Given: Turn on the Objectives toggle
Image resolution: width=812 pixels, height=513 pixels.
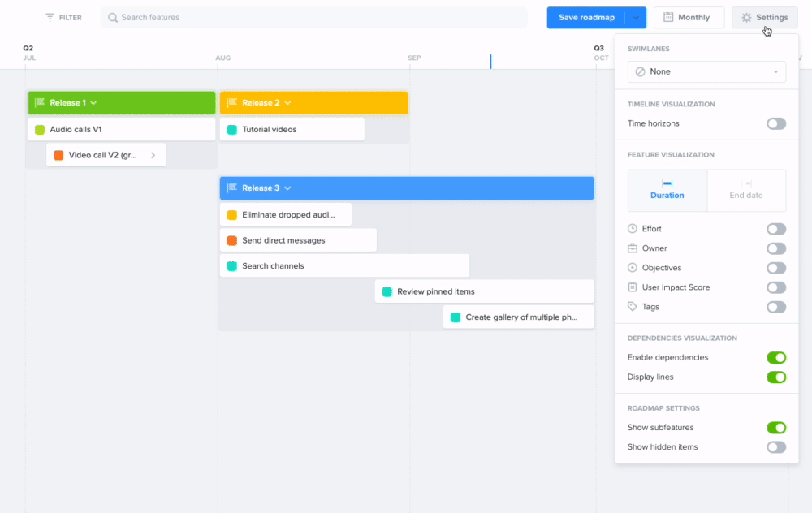Looking at the screenshot, I should click(776, 268).
